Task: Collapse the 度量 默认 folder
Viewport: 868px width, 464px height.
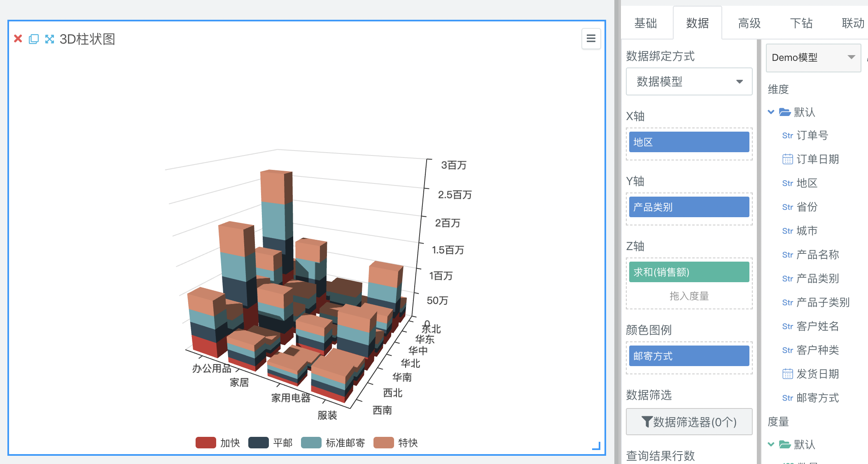Action: tap(771, 444)
